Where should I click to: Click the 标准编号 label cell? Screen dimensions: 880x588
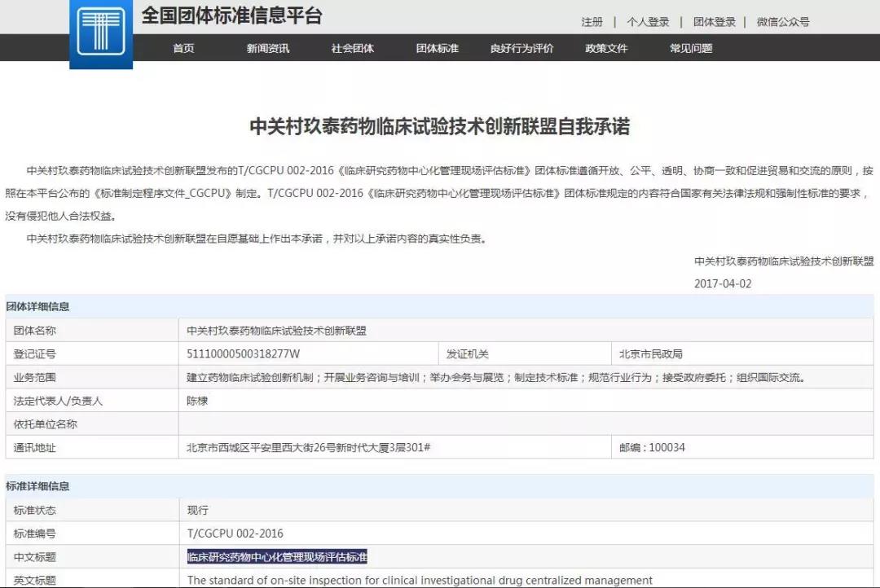[92, 533]
